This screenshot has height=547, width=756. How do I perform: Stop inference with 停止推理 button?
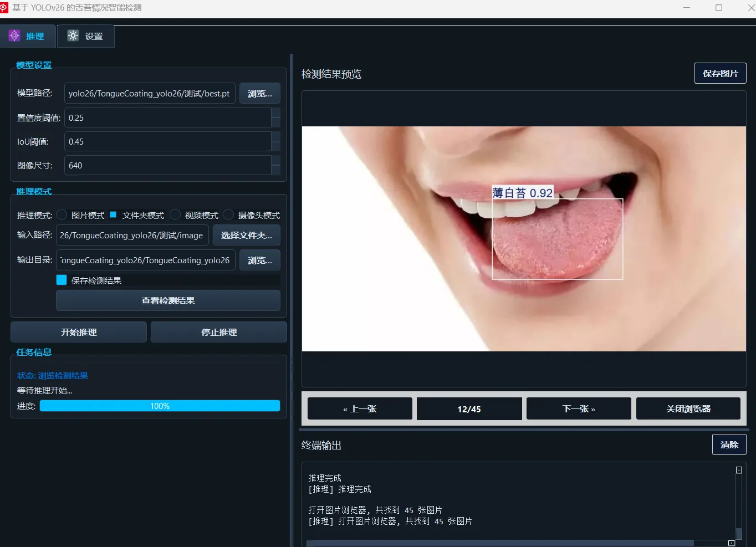(219, 332)
